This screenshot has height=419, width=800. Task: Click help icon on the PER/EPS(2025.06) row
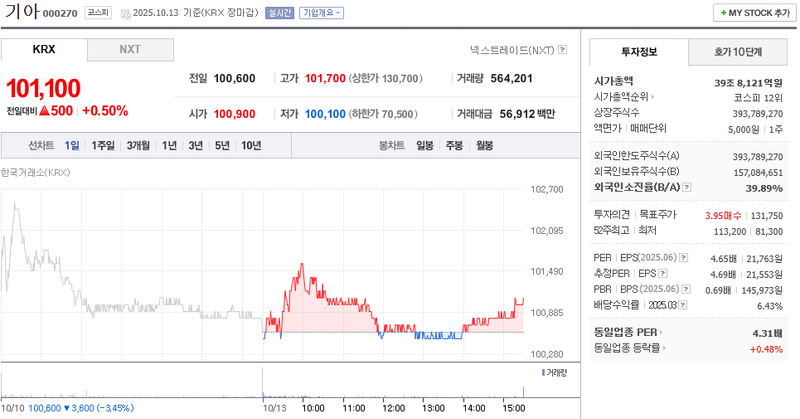click(x=685, y=258)
